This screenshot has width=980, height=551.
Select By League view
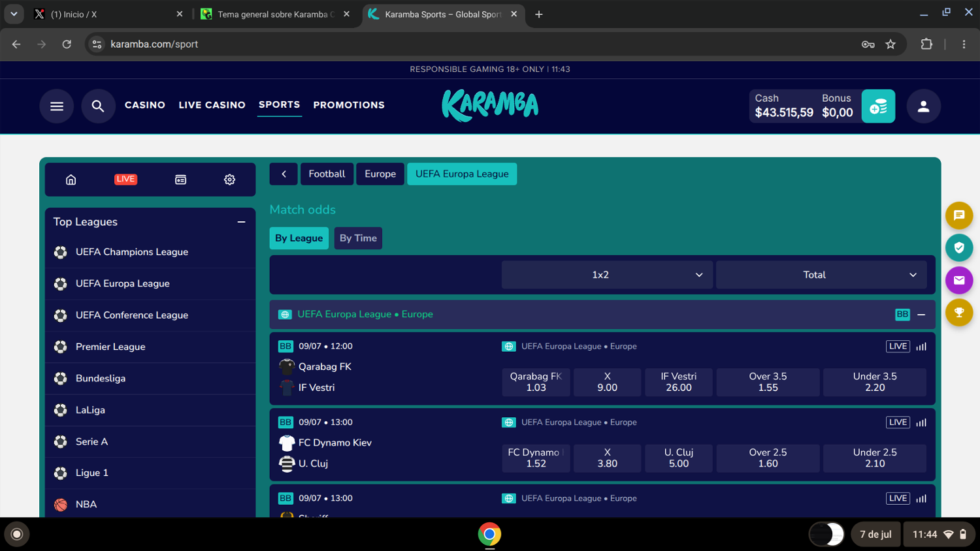click(x=299, y=238)
